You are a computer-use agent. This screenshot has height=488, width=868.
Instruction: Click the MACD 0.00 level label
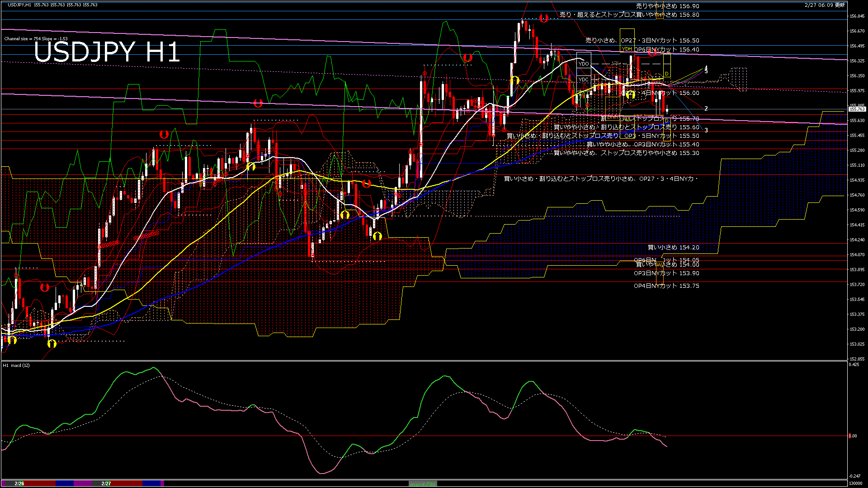tap(853, 436)
